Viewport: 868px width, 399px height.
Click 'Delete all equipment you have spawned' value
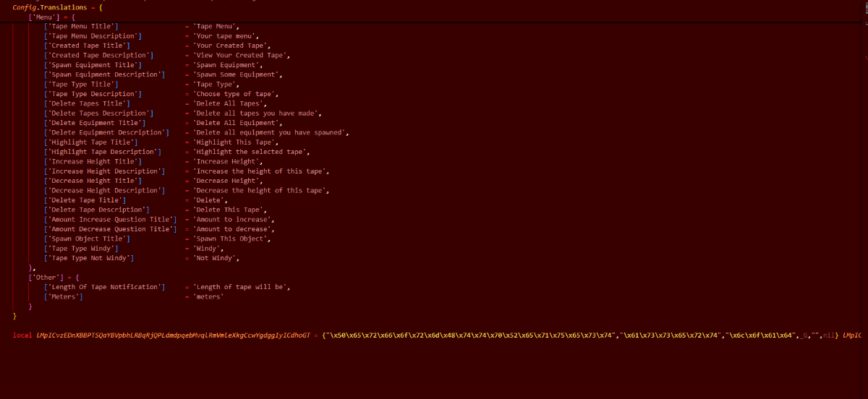(270, 132)
